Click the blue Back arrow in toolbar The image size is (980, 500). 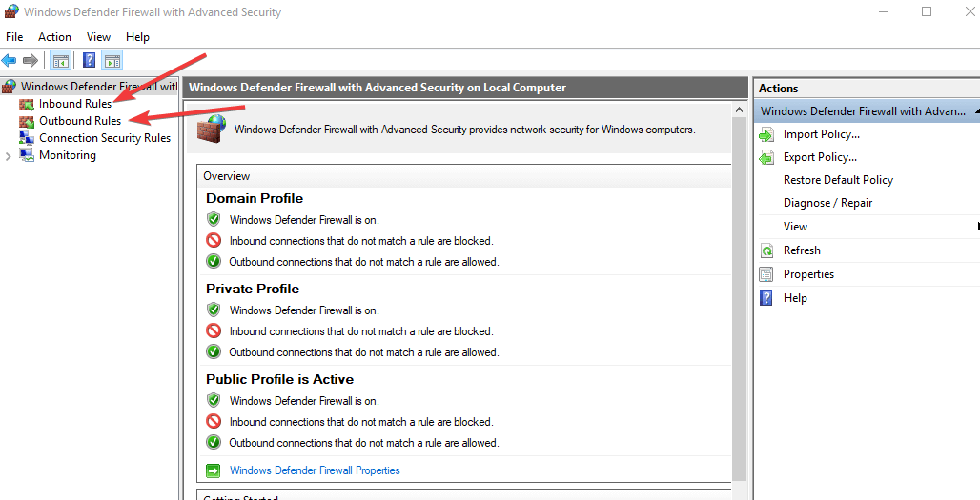tap(9, 61)
